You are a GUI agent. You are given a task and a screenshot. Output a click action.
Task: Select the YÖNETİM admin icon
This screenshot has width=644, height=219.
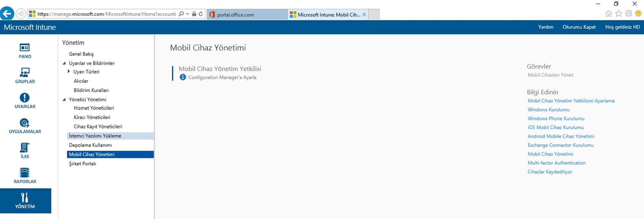point(25,201)
